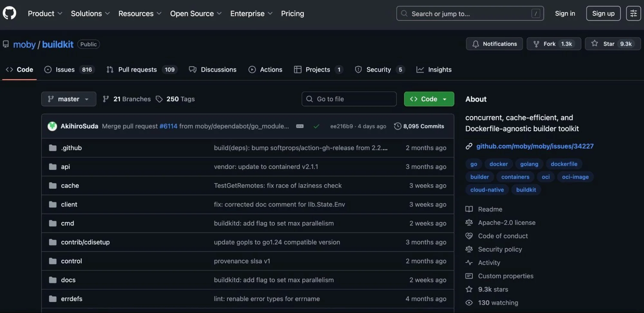Click the Sign up button
This screenshot has height=313, width=644.
603,14
